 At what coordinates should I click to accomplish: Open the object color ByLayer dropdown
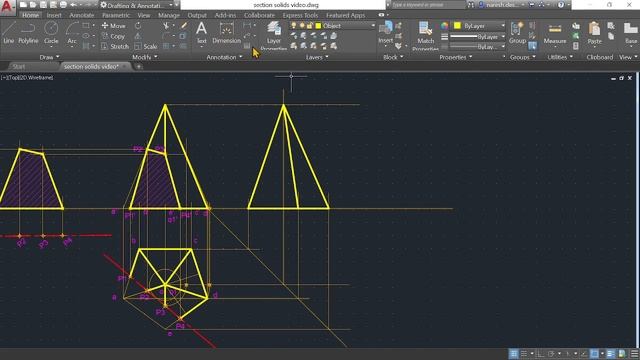point(479,26)
